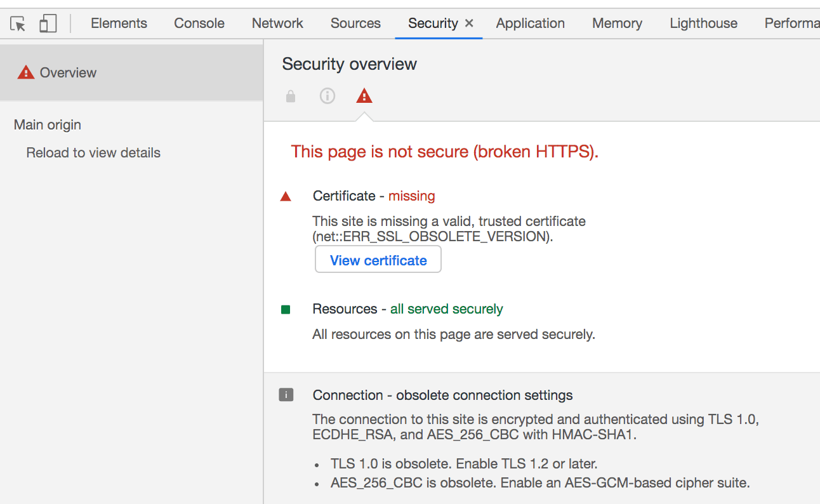Image resolution: width=820 pixels, height=504 pixels.
Task: Click the warning icon beside Overview sidebar
Action: tap(25, 72)
